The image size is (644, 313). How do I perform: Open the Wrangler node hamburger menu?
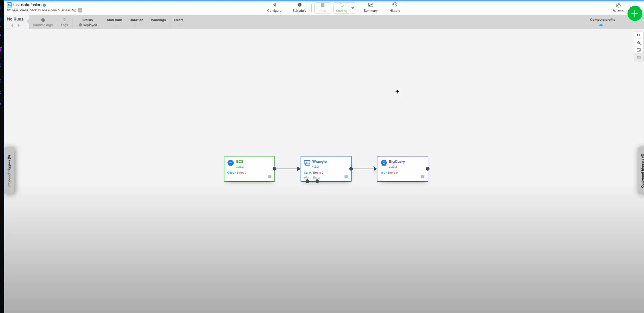346,177
